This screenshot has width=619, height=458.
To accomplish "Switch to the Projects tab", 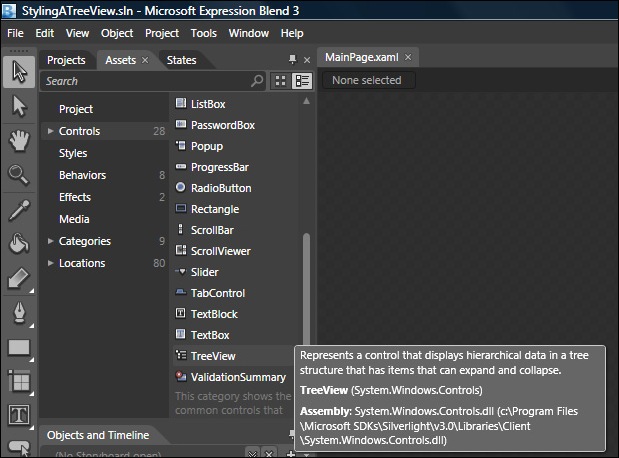I will click(x=66, y=60).
